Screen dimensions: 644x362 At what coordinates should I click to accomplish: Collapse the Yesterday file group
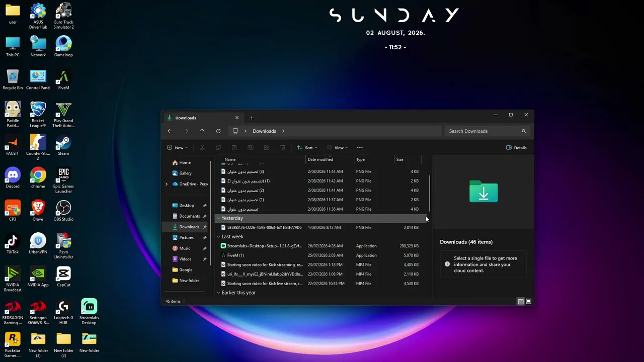218,218
